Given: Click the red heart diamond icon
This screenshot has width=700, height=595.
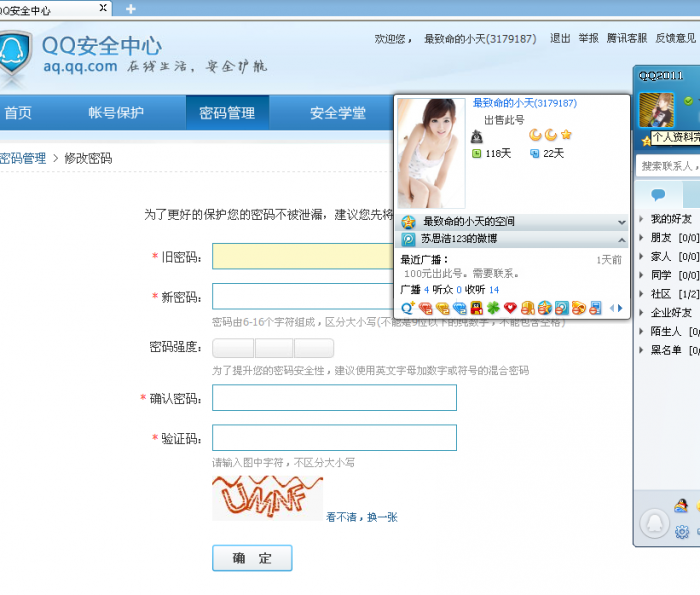Looking at the screenshot, I should coord(510,308).
